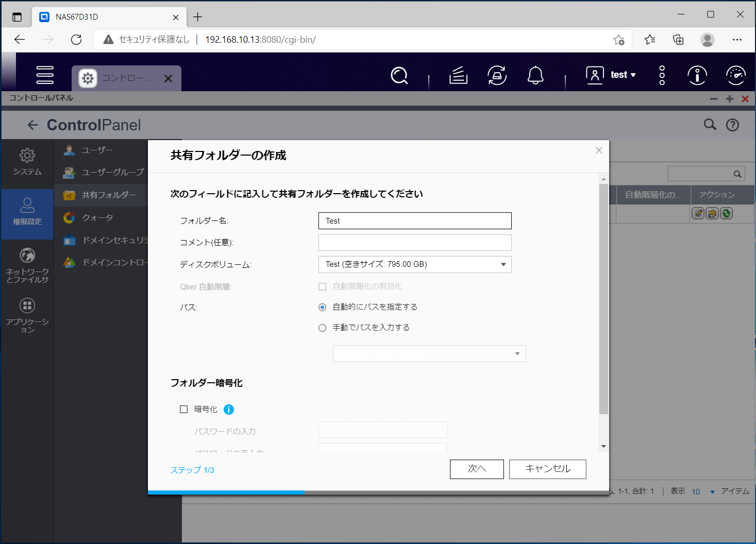Click the 次へ button
This screenshot has height=544, width=756.
[x=477, y=469]
